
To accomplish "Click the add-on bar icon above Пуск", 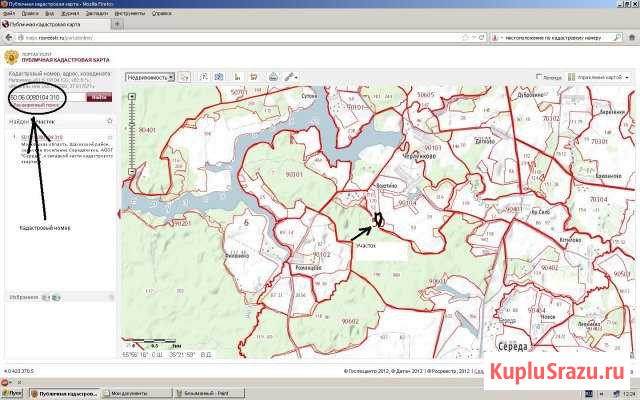I will (x=4, y=382).
